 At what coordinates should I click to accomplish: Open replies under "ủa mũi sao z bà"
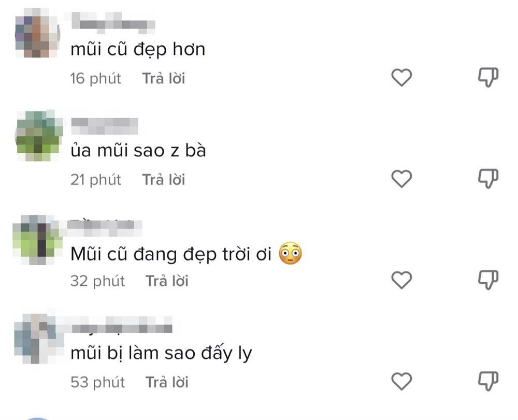point(165,179)
